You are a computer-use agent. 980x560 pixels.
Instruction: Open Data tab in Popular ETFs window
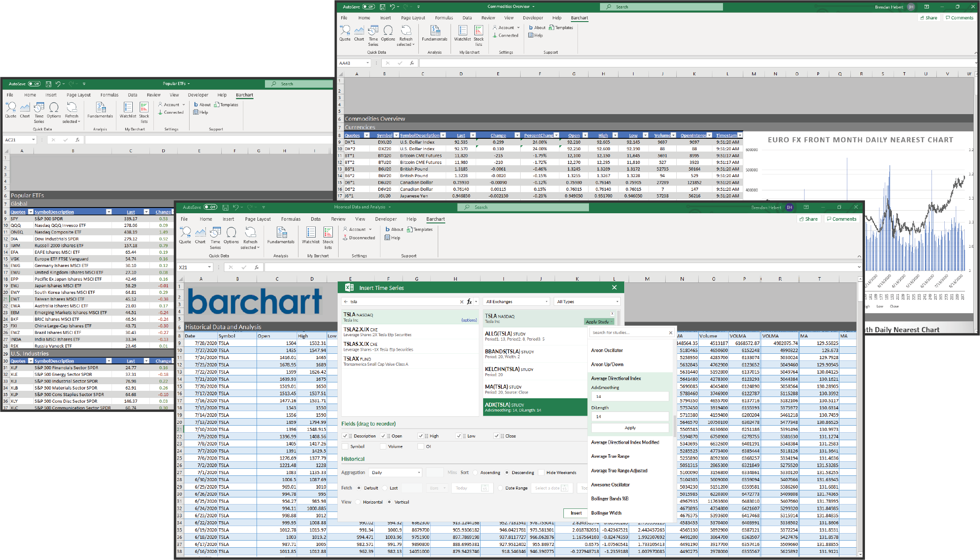coord(133,95)
